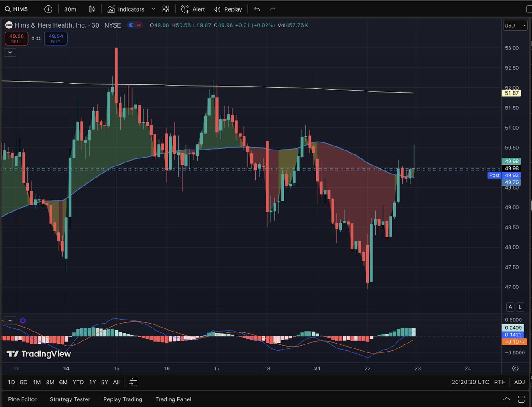Click the moon session status icon

point(131,25)
